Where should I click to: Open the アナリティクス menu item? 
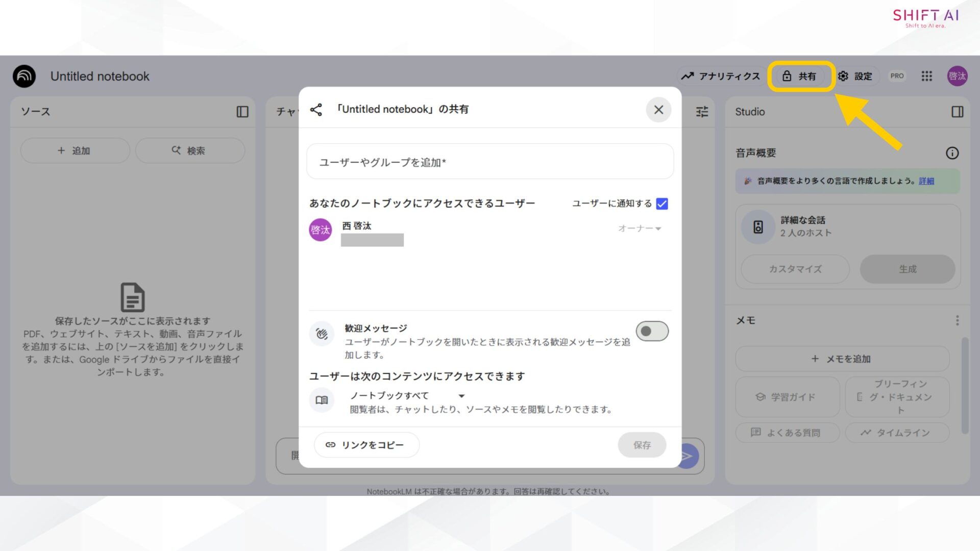pos(720,76)
